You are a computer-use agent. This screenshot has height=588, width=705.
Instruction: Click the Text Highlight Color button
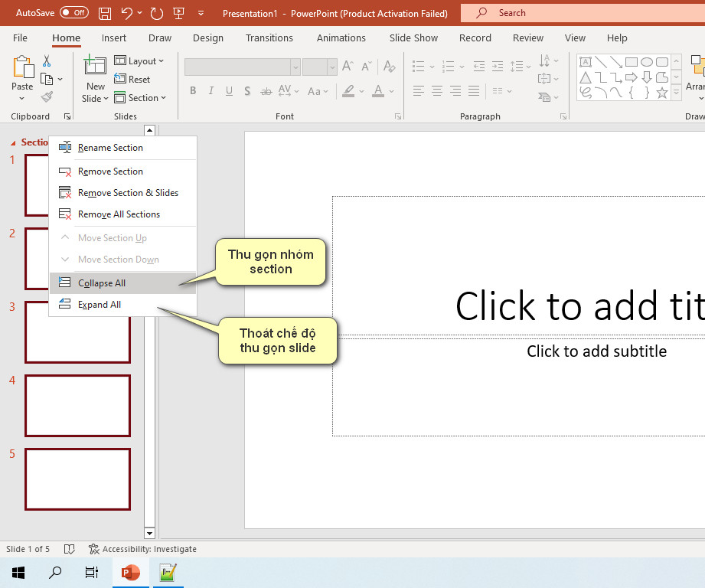pos(348,91)
